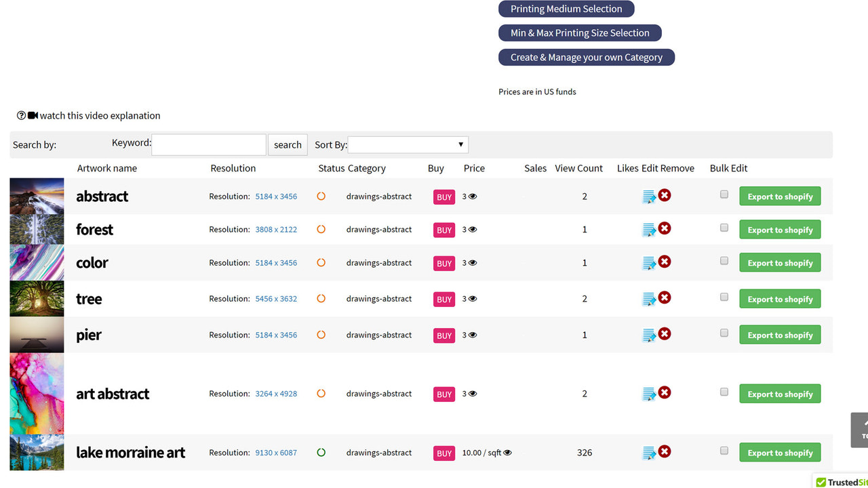
Task: Remove art abstract with red X icon
Action: click(x=665, y=392)
